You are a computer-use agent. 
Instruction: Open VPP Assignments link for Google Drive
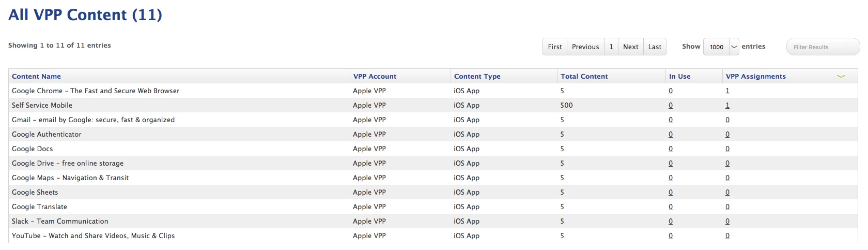[x=727, y=163]
